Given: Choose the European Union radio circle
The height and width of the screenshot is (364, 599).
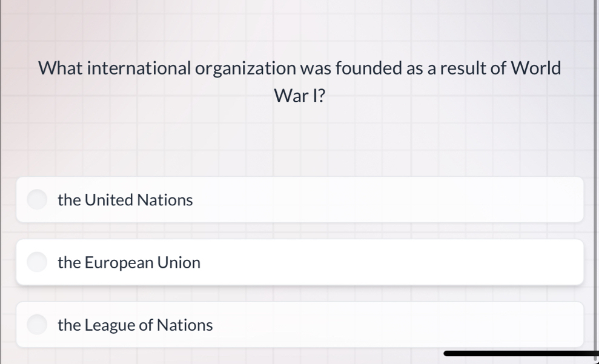Looking at the screenshot, I should pyautogui.click(x=38, y=262).
